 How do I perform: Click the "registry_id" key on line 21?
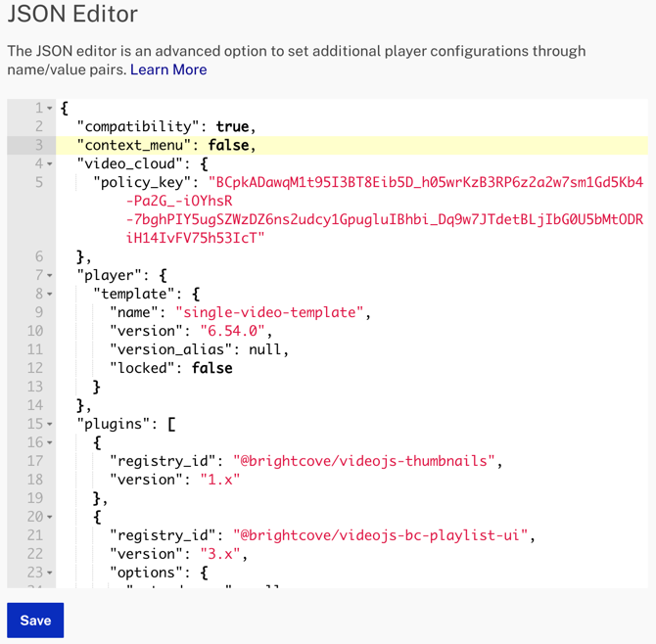point(163,534)
